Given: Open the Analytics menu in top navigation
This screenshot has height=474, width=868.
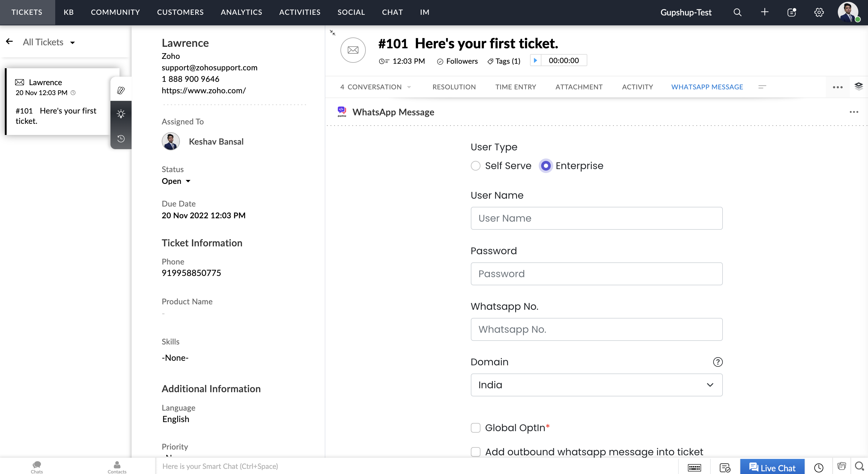Looking at the screenshot, I should coord(241,12).
